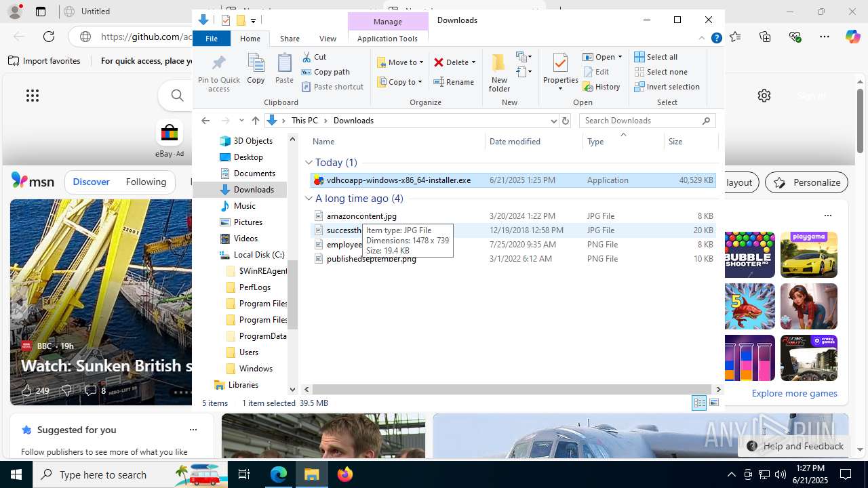Open the File menu

(212, 39)
